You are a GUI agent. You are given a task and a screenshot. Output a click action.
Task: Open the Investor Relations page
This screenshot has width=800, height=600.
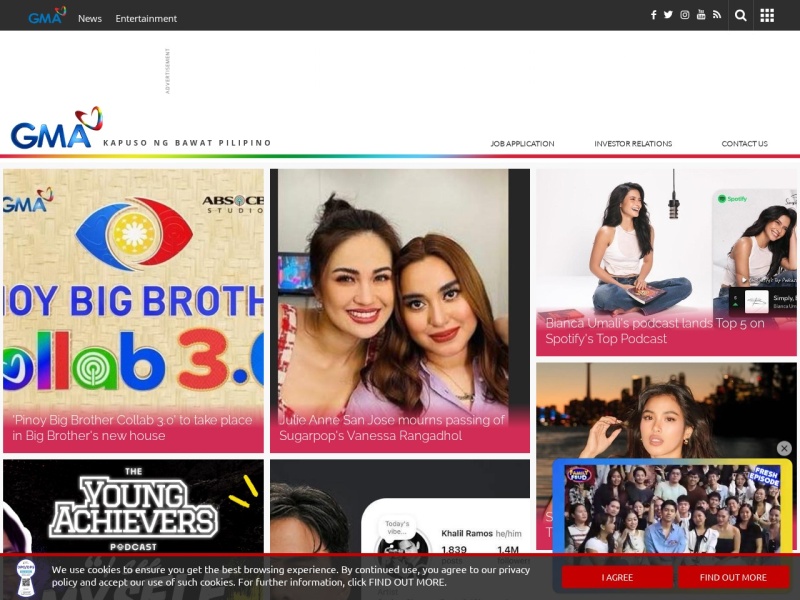[x=633, y=144]
